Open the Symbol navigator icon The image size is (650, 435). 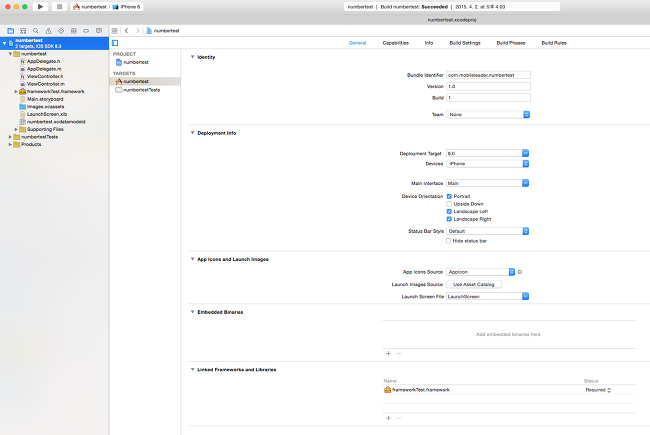click(x=23, y=31)
